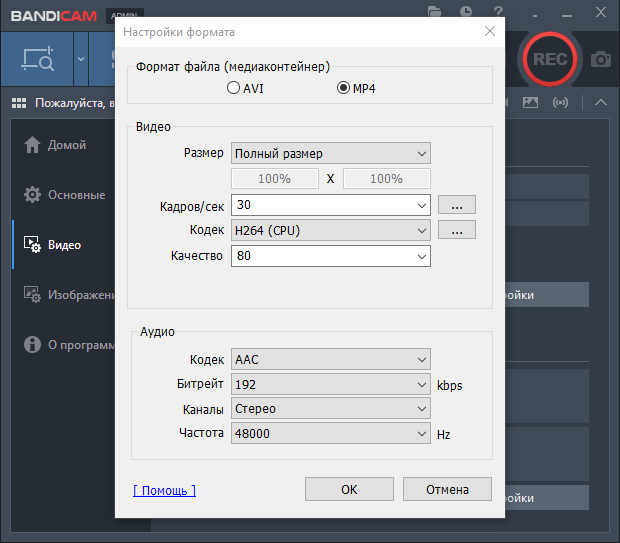This screenshot has height=543, width=620.
Task: Select the screen rectangle recording mode icon
Action: coord(38,59)
